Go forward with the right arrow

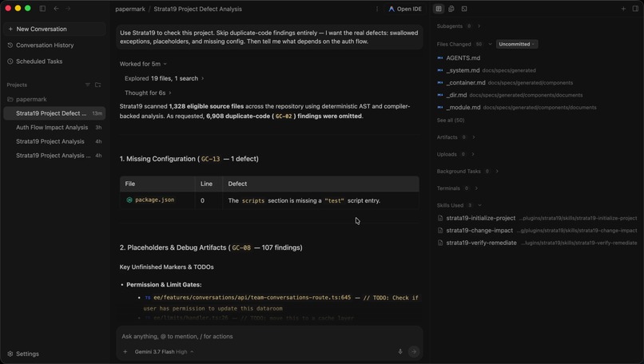(x=68, y=9)
